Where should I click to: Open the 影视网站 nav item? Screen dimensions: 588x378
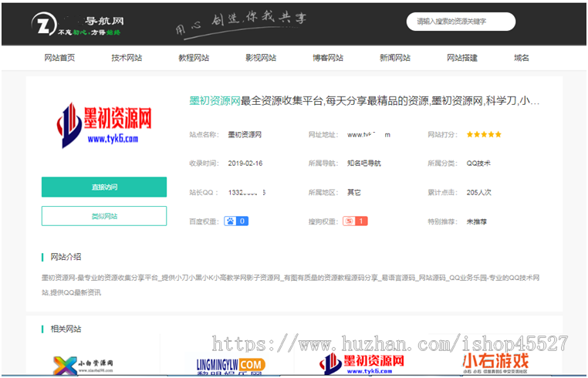[x=261, y=58]
